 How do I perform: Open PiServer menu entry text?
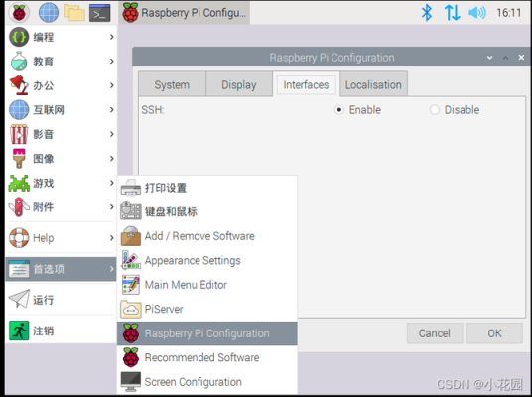pyautogui.click(x=164, y=309)
